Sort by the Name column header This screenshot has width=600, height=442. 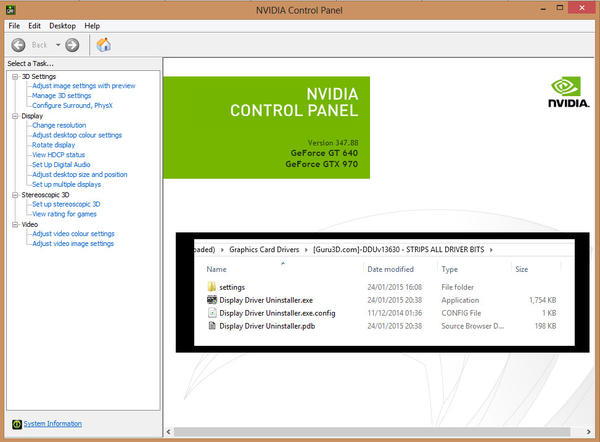click(217, 269)
